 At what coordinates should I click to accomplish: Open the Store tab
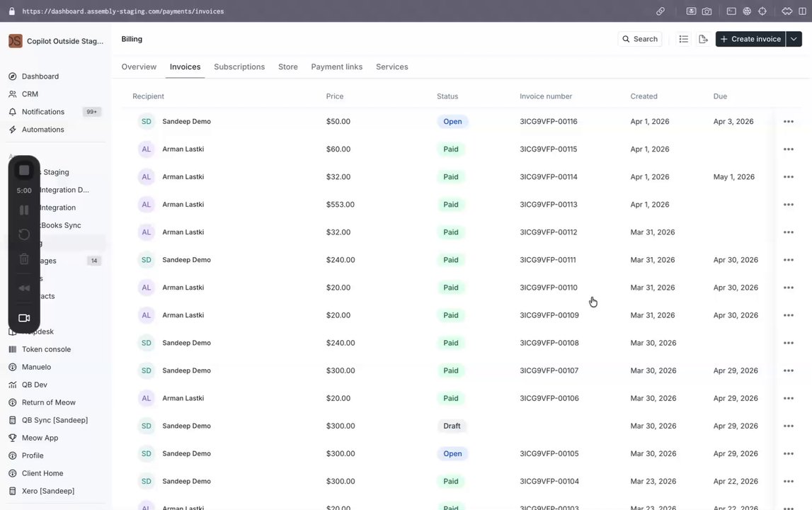288,67
